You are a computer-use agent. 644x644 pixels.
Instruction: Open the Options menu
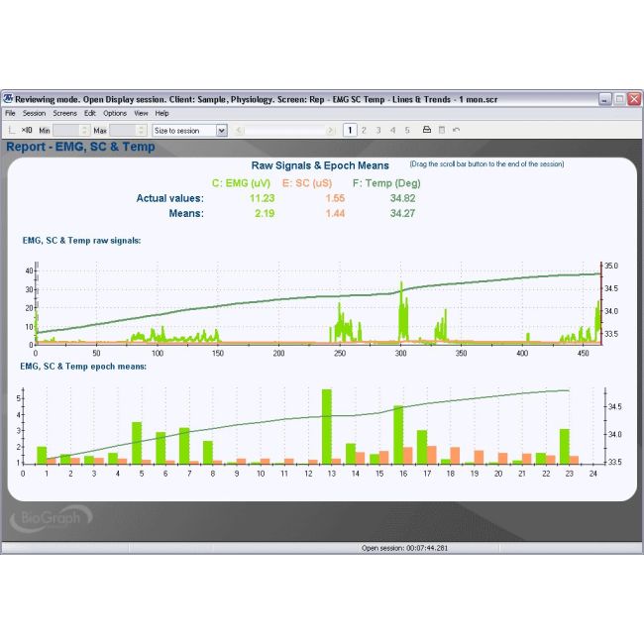115,113
